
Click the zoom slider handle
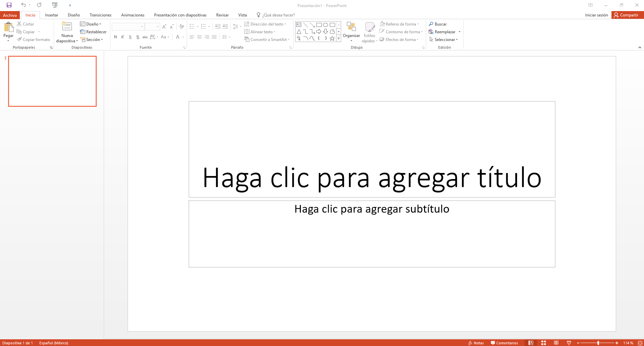tap(598, 343)
